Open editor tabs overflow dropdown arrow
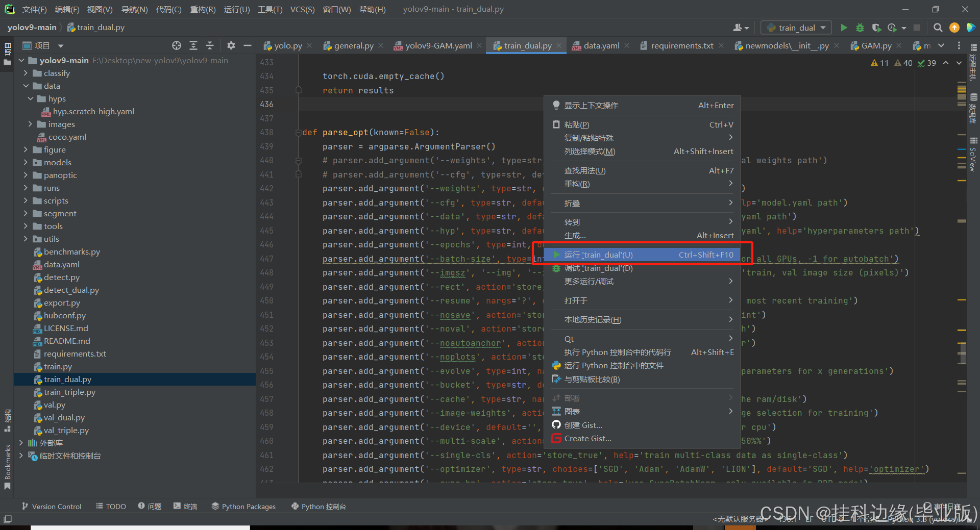The height and width of the screenshot is (530, 980). (x=941, y=46)
